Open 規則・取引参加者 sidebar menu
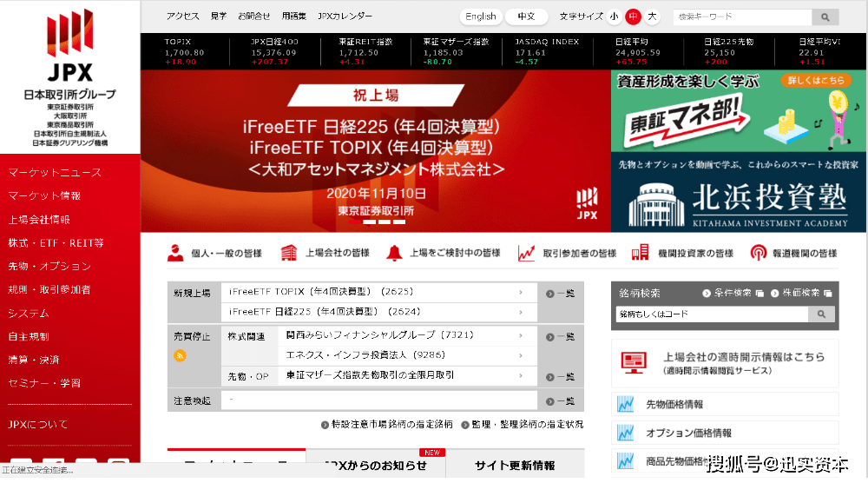This screenshot has width=868, height=483. (x=49, y=289)
